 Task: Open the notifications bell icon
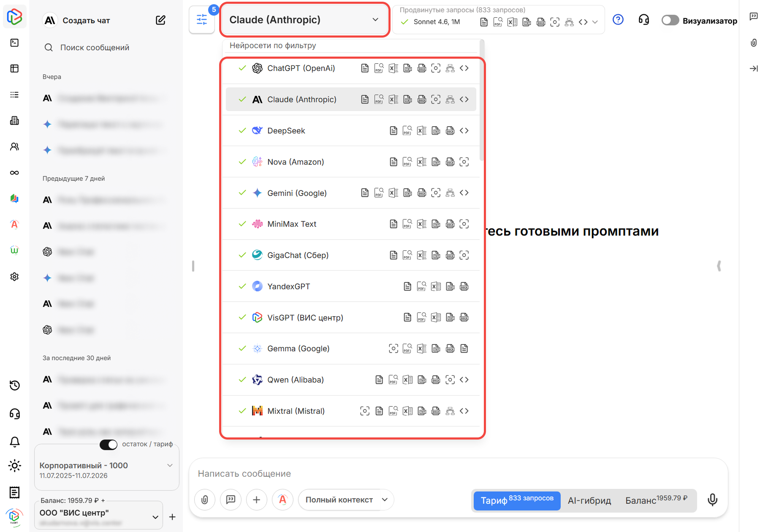(x=15, y=442)
